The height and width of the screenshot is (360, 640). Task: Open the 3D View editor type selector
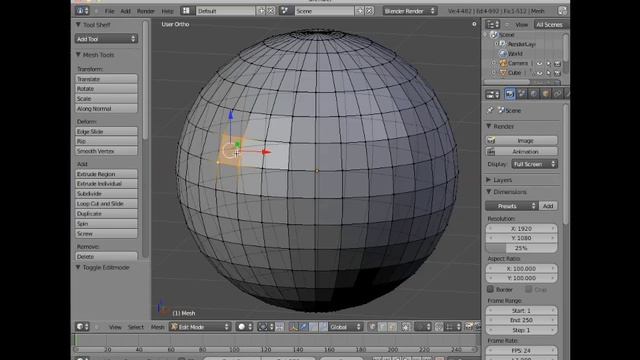pos(82,327)
